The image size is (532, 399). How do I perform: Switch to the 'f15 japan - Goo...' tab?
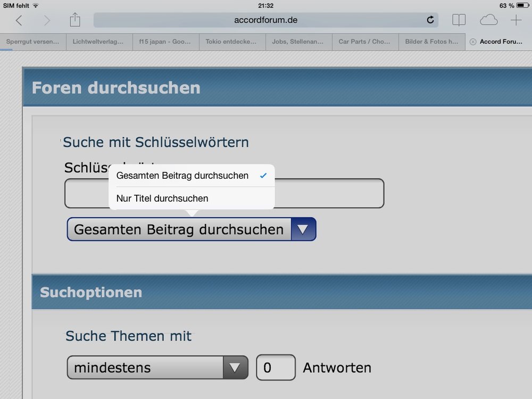[x=165, y=41]
